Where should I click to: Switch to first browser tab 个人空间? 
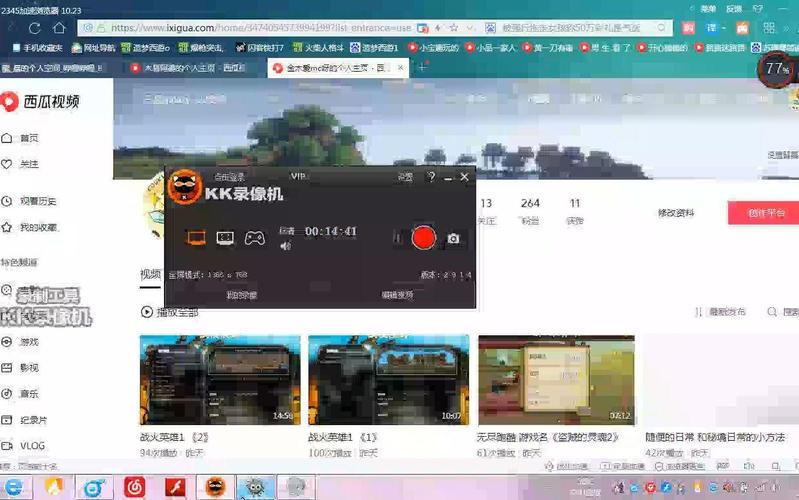click(x=54, y=68)
